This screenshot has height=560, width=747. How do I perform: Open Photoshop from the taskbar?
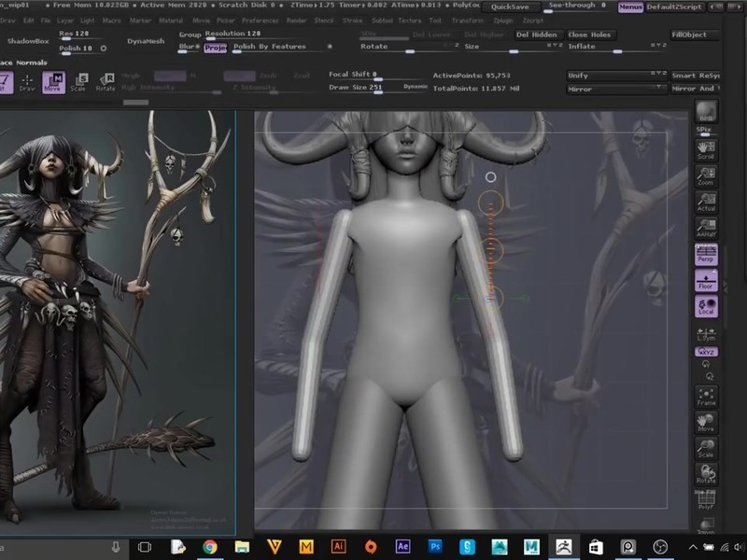[435, 547]
